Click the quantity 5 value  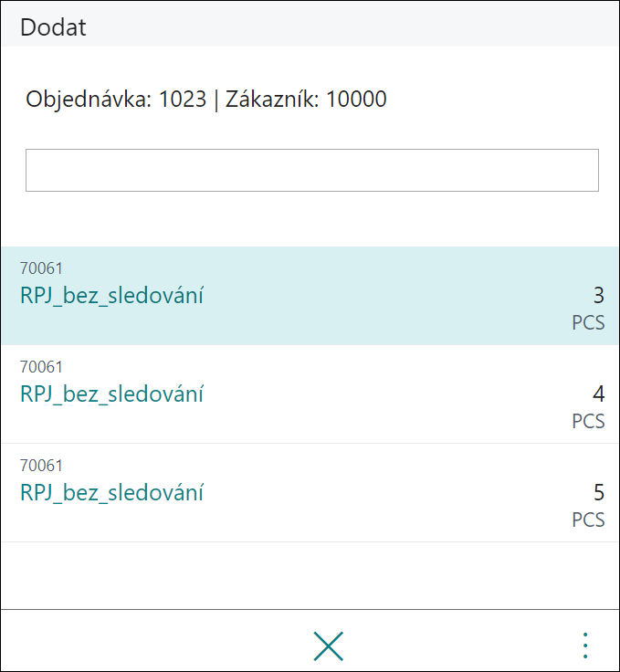[599, 493]
